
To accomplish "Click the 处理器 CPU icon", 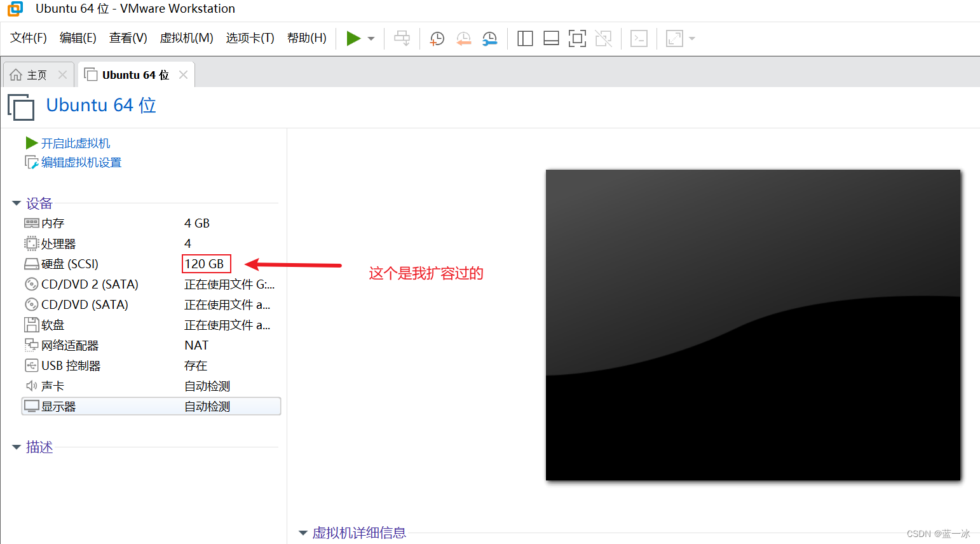I will pos(32,243).
